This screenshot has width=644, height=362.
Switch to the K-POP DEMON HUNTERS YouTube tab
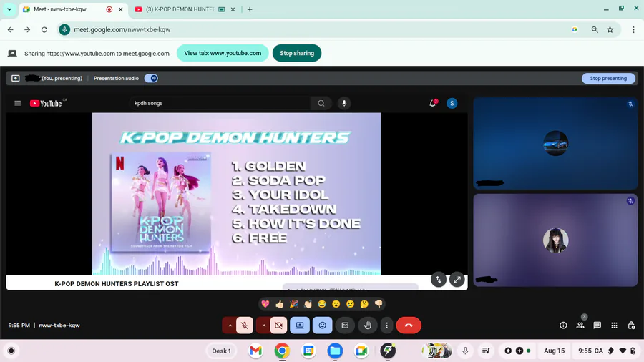point(180,9)
